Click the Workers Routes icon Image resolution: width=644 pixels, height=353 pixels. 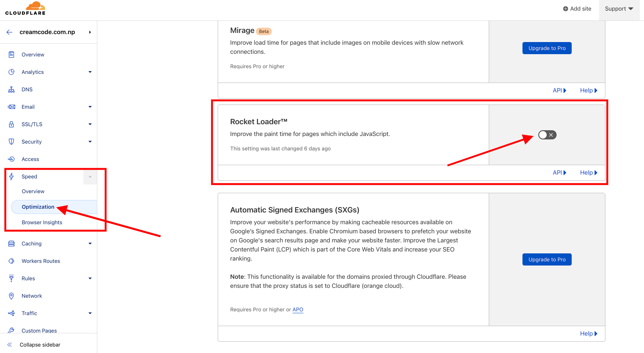[11, 261]
